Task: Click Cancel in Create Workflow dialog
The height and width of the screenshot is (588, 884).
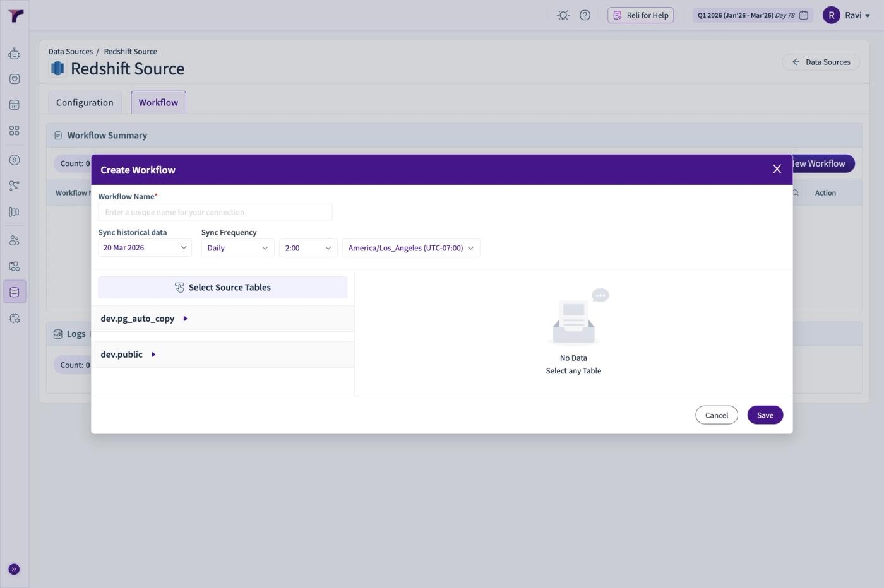Action: pyautogui.click(x=717, y=415)
